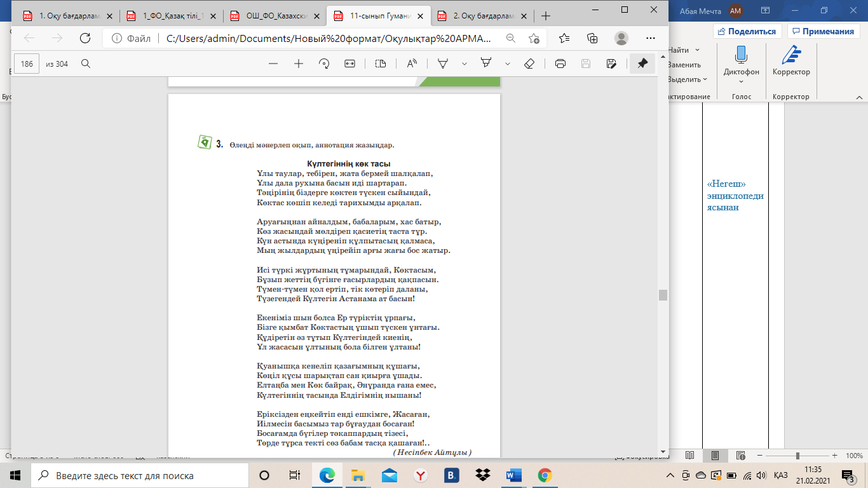Screen dimensions: 868x488
Task: Expand the Диктофон dropdown arrow in Word
Action: [x=742, y=83]
